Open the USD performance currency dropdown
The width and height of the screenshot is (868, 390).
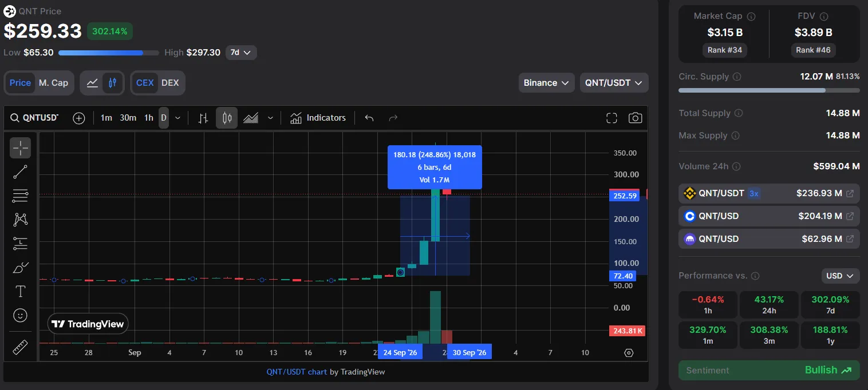840,276
